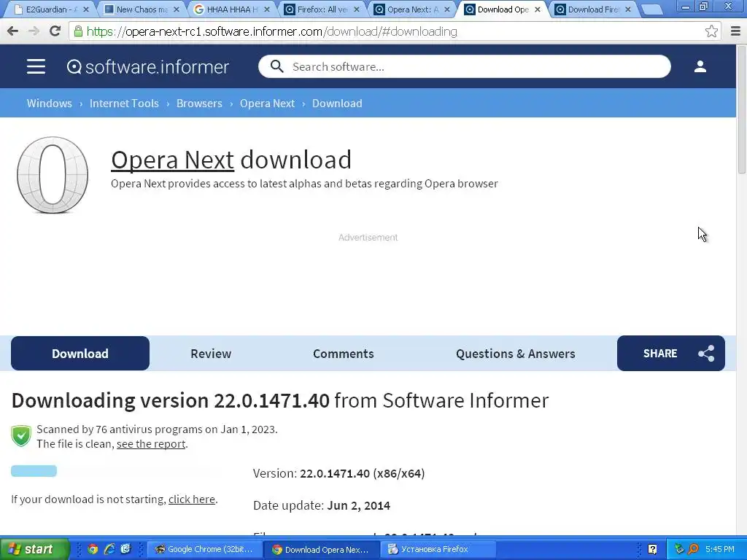Switch to Download Opera Next taskbar window
The height and width of the screenshot is (560, 747).
point(321,549)
